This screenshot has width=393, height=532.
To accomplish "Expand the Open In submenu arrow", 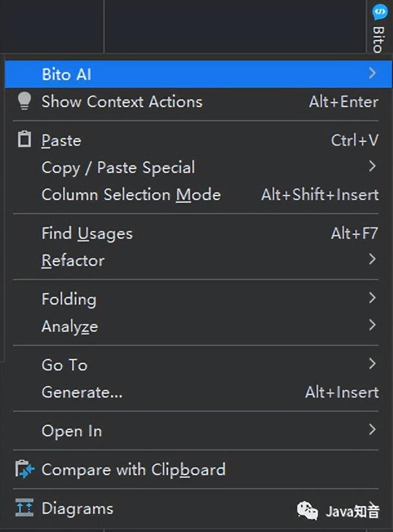I will point(372,430).
